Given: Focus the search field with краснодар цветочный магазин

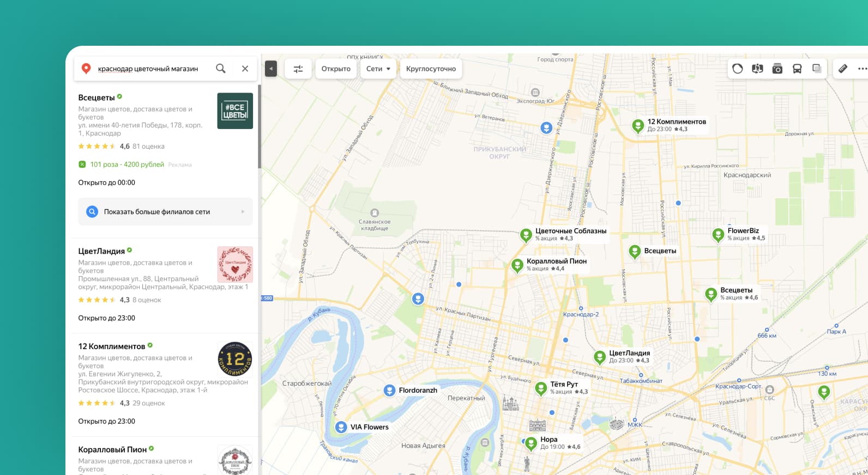Looking at the screenshot, I should click(x=148, y=69).
